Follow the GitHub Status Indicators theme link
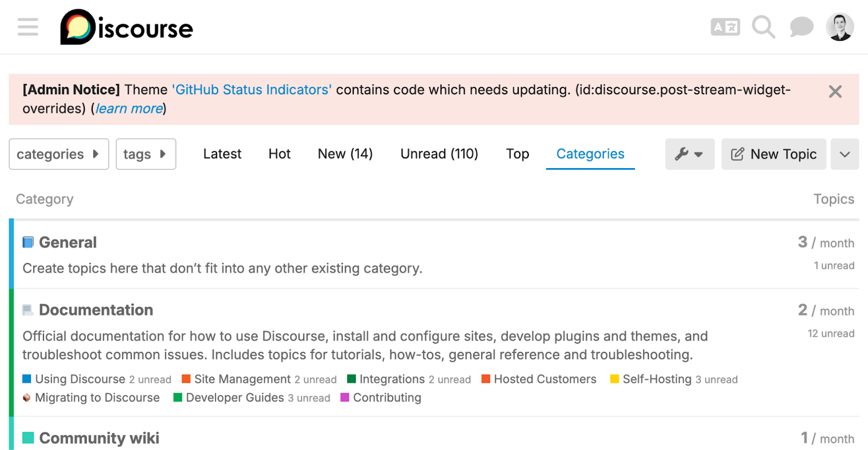 (x=251, y=89)
